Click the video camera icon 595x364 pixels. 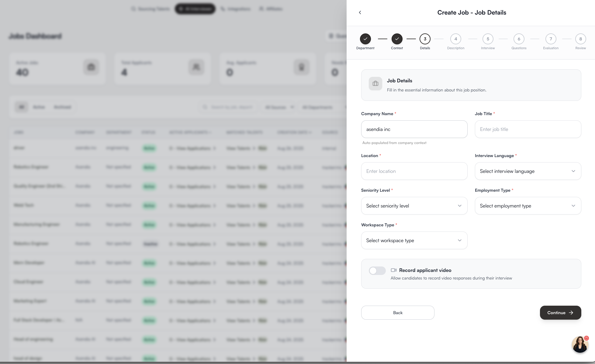(393, 270)
